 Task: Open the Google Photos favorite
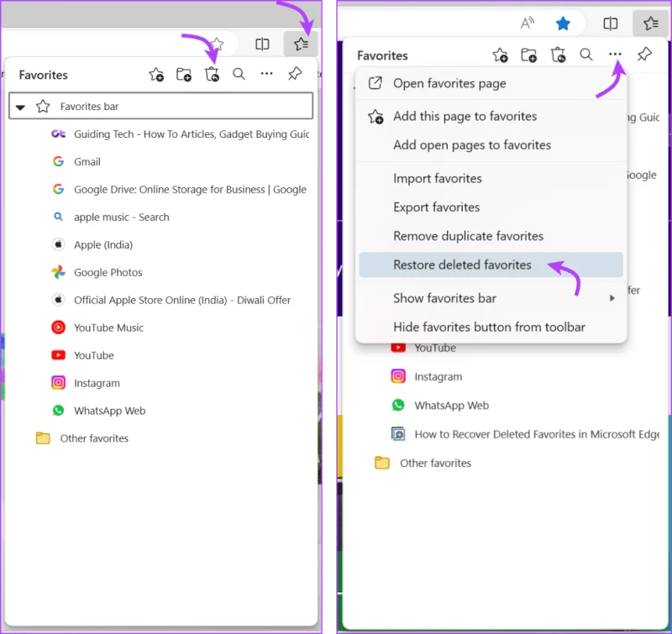point(97,272)
